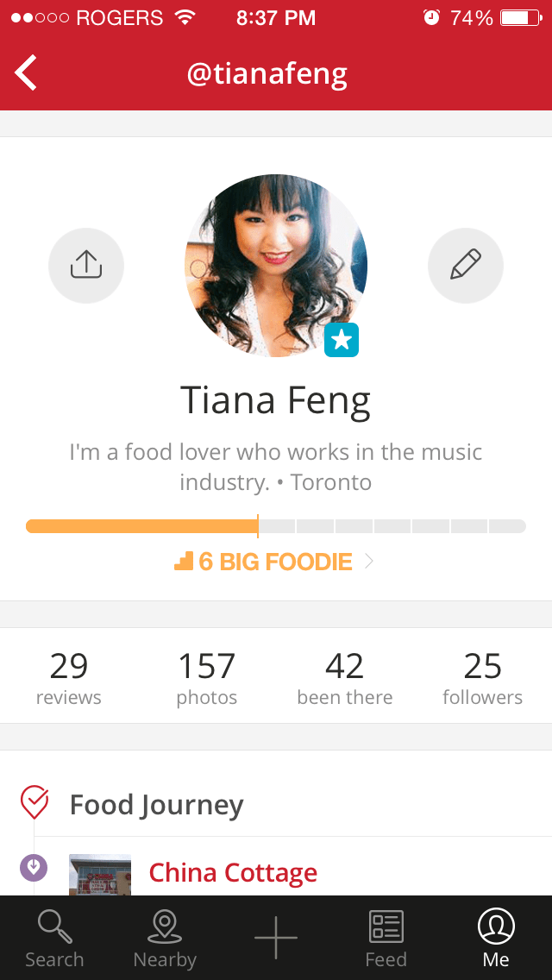This screenshot has height=980, width=552.
Task: Show the 25 followers
Action: [x=482, y=678]
